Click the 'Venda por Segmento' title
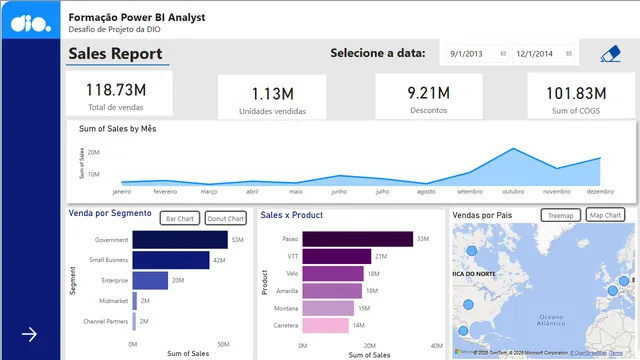This screenshot has height=360, width=640. click(x=110, y=213)
